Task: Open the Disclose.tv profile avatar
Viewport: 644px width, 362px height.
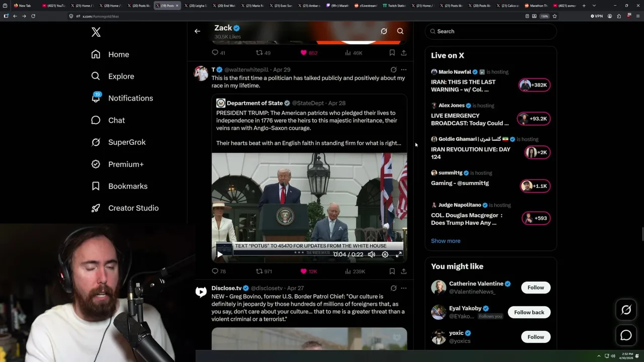Action: click(201, 292)
